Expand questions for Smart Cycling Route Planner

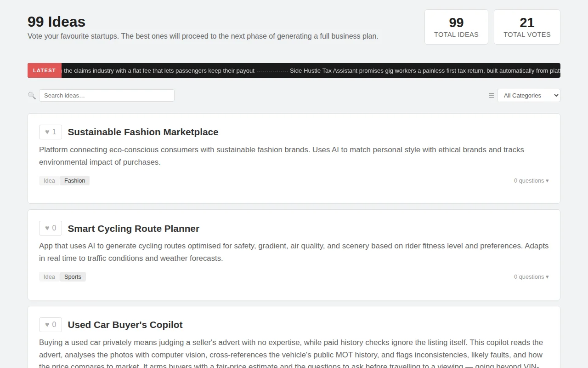tap(531, 277)
